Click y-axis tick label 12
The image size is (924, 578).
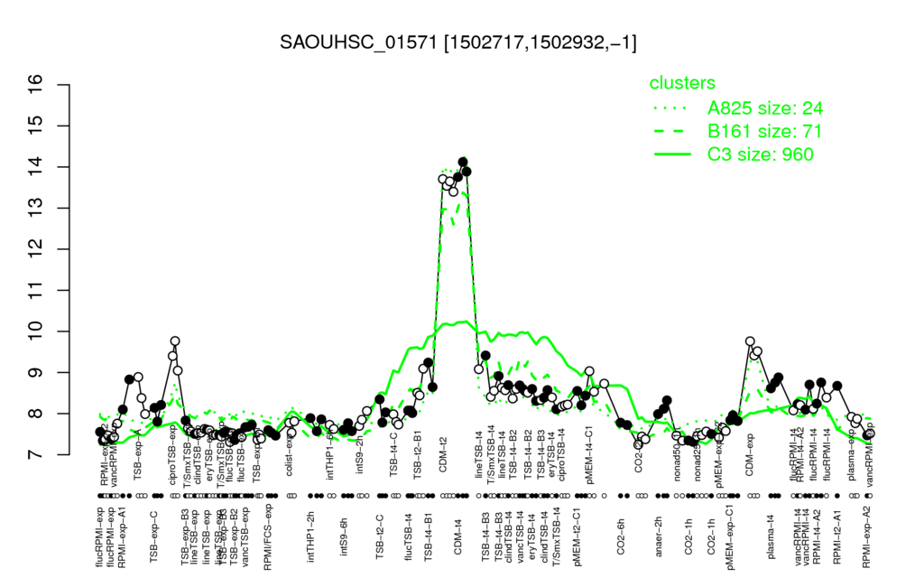[x=36, y=249]
